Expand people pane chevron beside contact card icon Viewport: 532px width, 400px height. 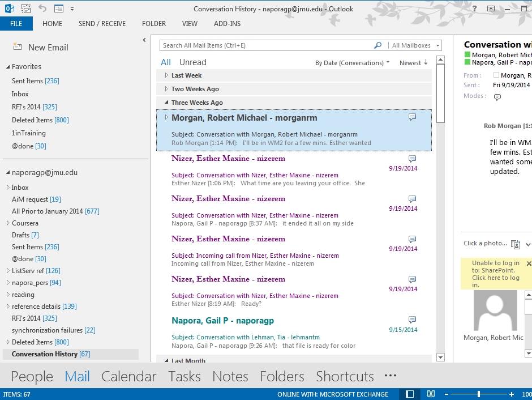pos(528,245)
